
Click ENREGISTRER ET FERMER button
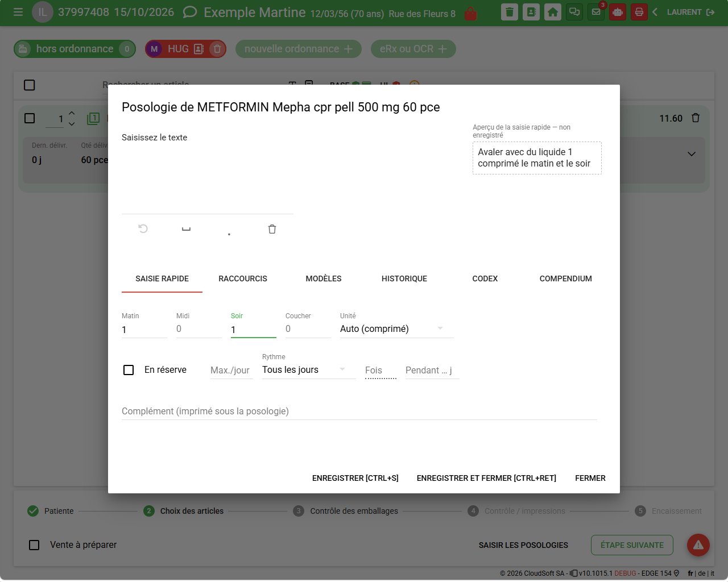click(x=486, y=478)
